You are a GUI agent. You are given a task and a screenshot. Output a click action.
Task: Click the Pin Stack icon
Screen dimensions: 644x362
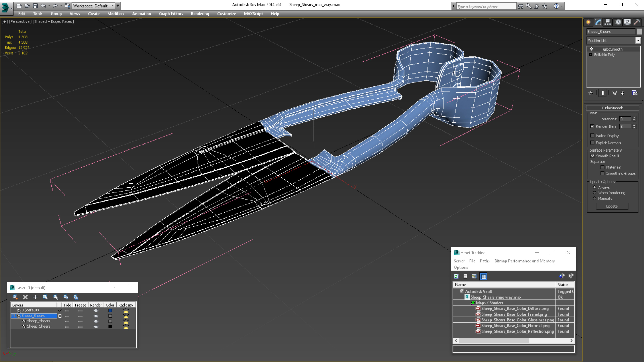click(x=591, y=93)
